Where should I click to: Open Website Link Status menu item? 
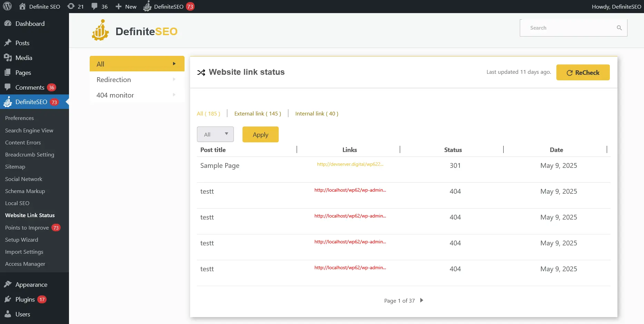point(30,215)
